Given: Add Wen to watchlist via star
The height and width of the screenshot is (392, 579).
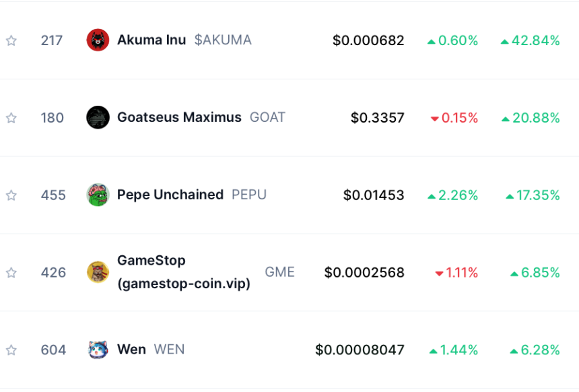Looking at the screenshot, I should pyautogui.click(x=11, y=350).
